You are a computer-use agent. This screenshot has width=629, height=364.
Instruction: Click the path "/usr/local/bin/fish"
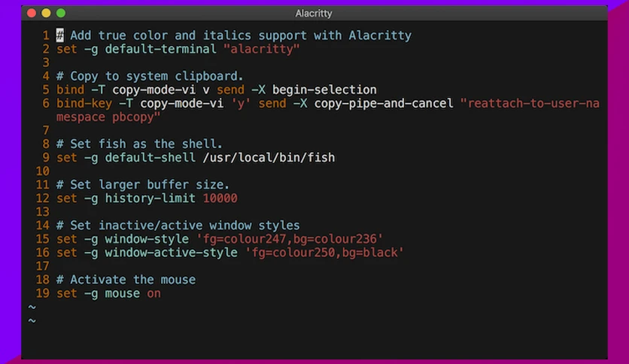click(x=269, y=157)
